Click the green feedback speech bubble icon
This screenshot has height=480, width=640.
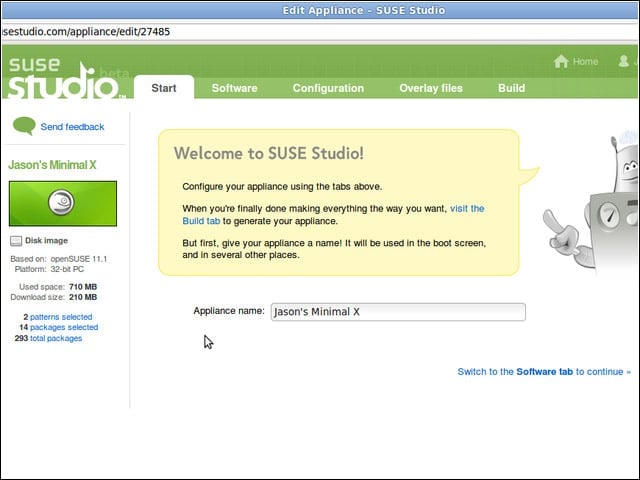click(x=24, y=126)
